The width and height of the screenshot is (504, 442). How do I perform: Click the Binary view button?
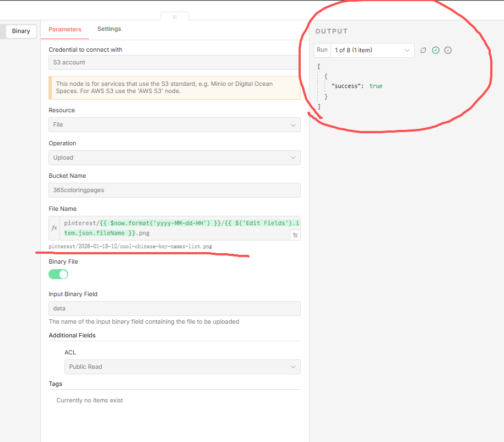(x=21, y=31)
